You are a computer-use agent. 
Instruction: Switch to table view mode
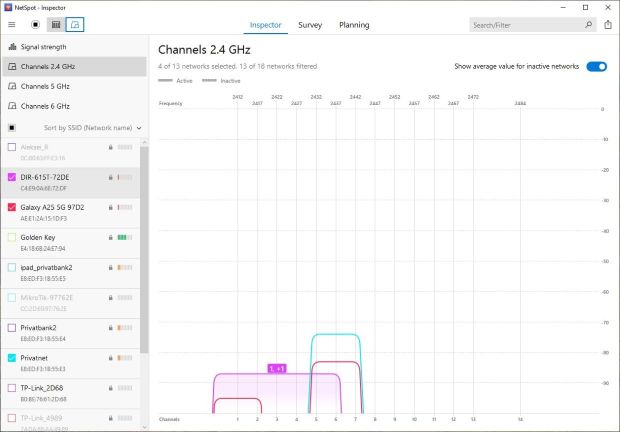56,25
